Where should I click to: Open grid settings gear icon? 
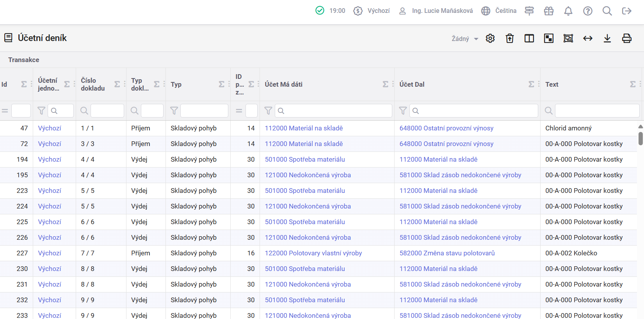[490, 38]
